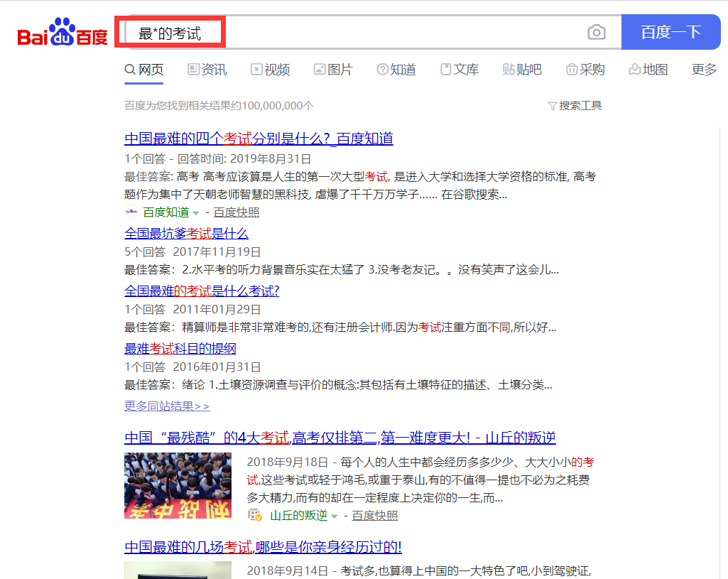Open 搜索工具 filter options
728x579 pixels.
tap(575, 106)
